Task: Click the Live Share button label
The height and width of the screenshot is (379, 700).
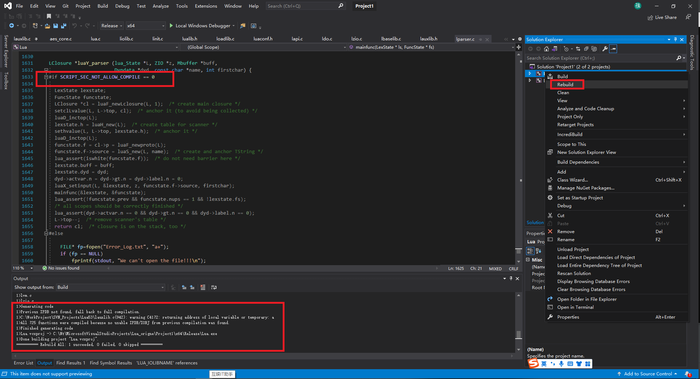Action: click(666, 17)
